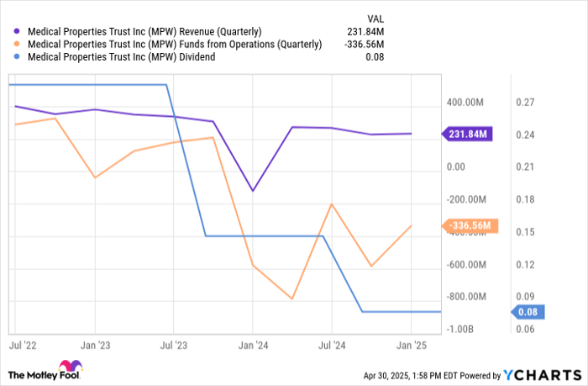Click the orange -336.56M value flag
Image resolution: width=588 pixels, height=386 pixels.
(x=470, y=225)
